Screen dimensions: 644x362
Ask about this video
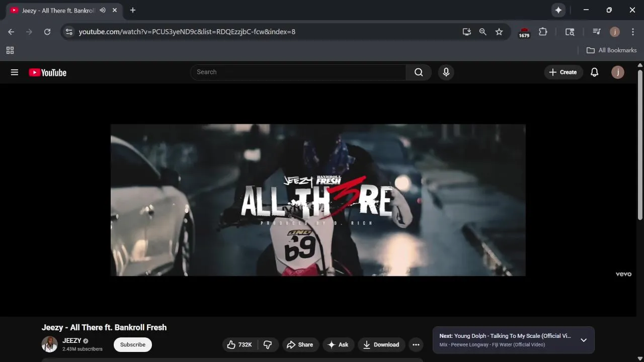(338, 344)
